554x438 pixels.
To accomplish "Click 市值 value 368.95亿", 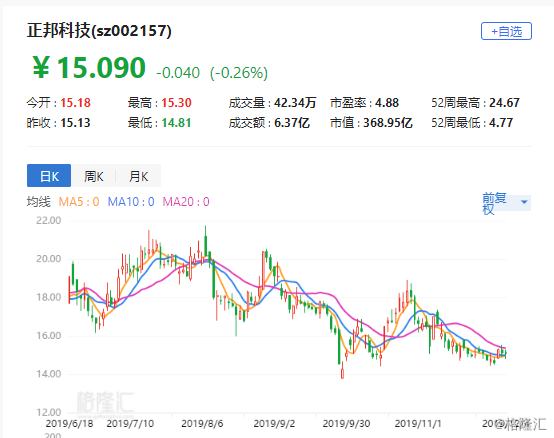I will pyautogui.click(x=388, y=123).
